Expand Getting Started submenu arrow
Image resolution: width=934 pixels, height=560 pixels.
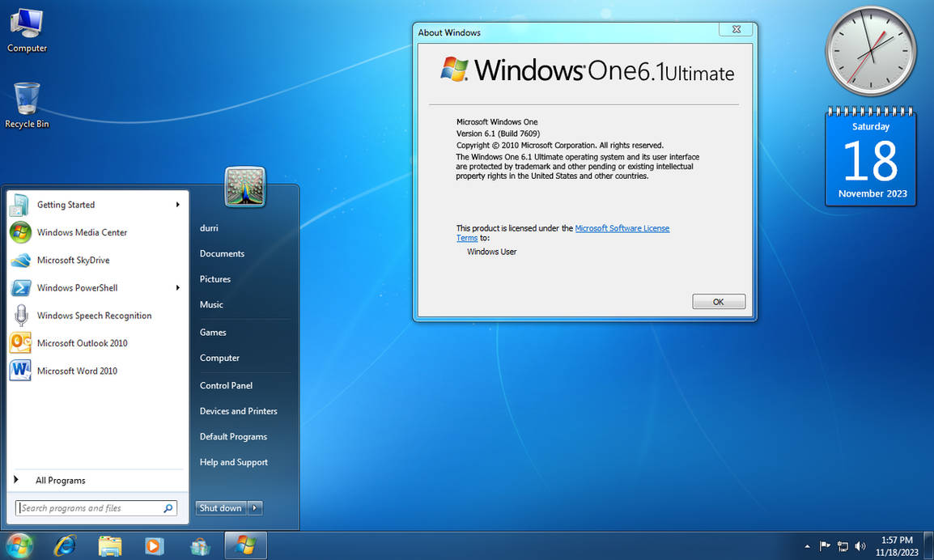click(x=177, y=205)
